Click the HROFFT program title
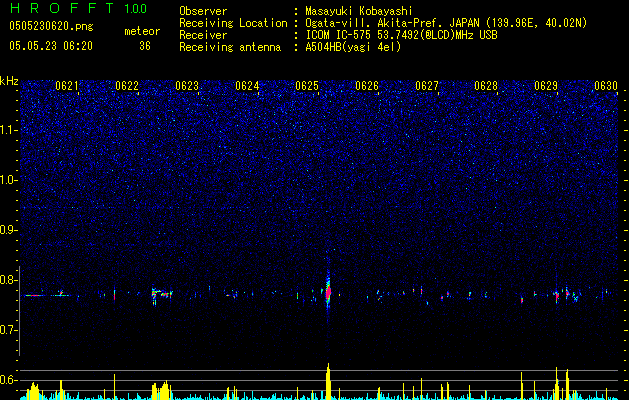The image size is (629, 400). [62, 8]
